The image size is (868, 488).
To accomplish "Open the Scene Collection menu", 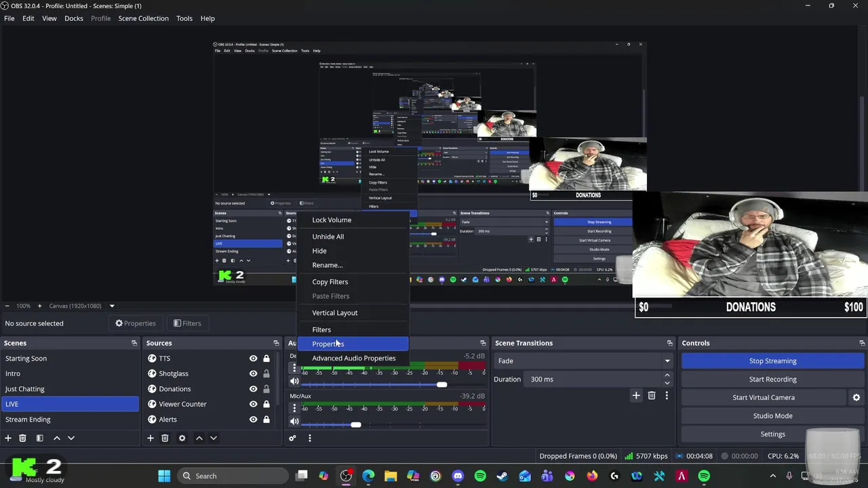I will tap(143, 18).
